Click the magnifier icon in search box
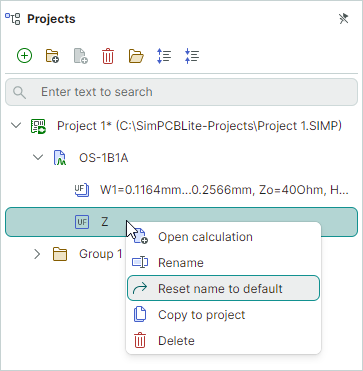This screenshot has width=363, height=371. coord(20,92)
